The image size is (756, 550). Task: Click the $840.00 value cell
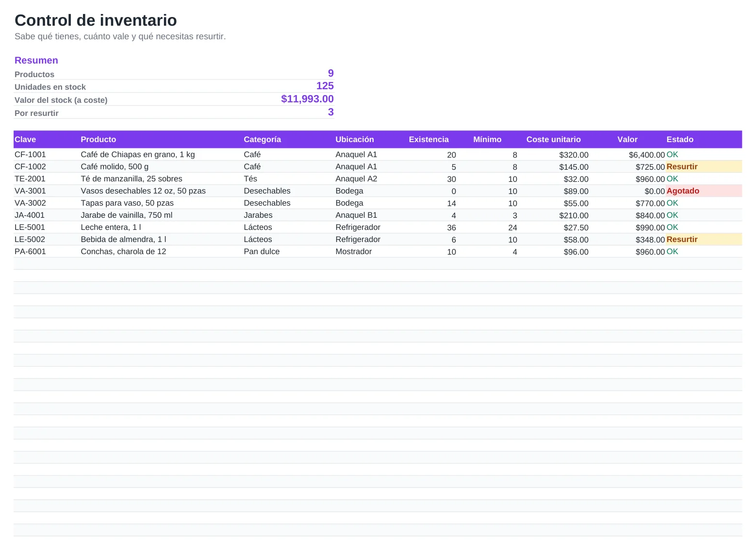point(650,215)
